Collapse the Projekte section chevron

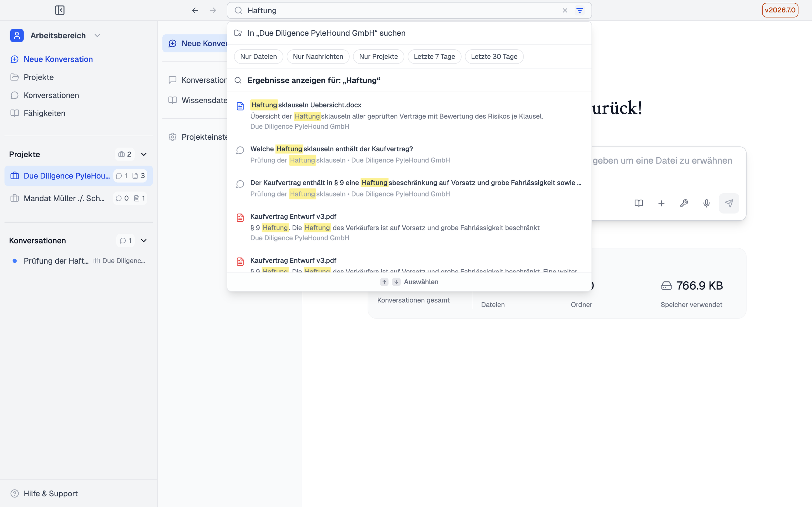[x=144, y=154]
